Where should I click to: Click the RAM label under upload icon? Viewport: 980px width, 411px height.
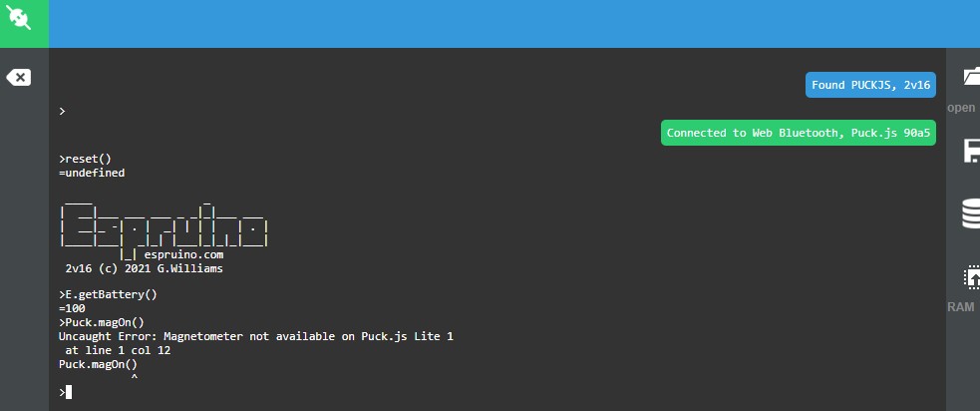(x=961, y=306)
